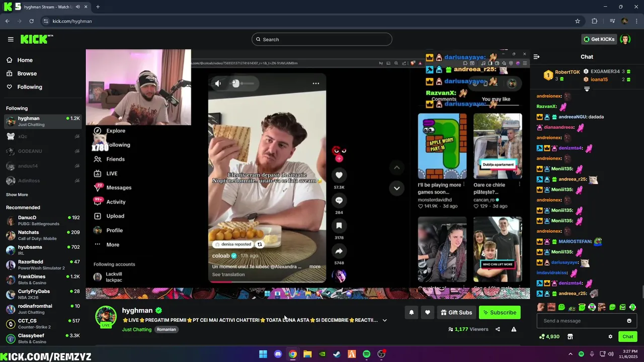Viewport: 644px width, 362px height.
Task: Open DanucD recommended channel
Action: point(43,221)
